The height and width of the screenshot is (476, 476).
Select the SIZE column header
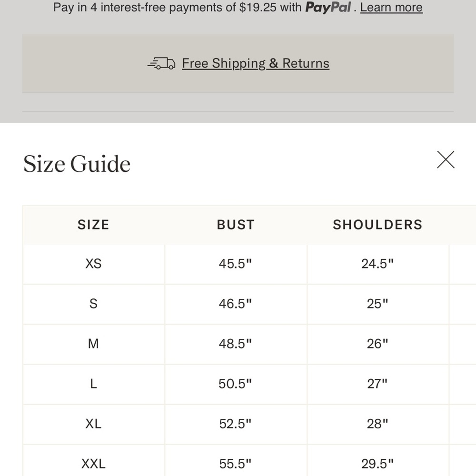(x=93, y=225)
